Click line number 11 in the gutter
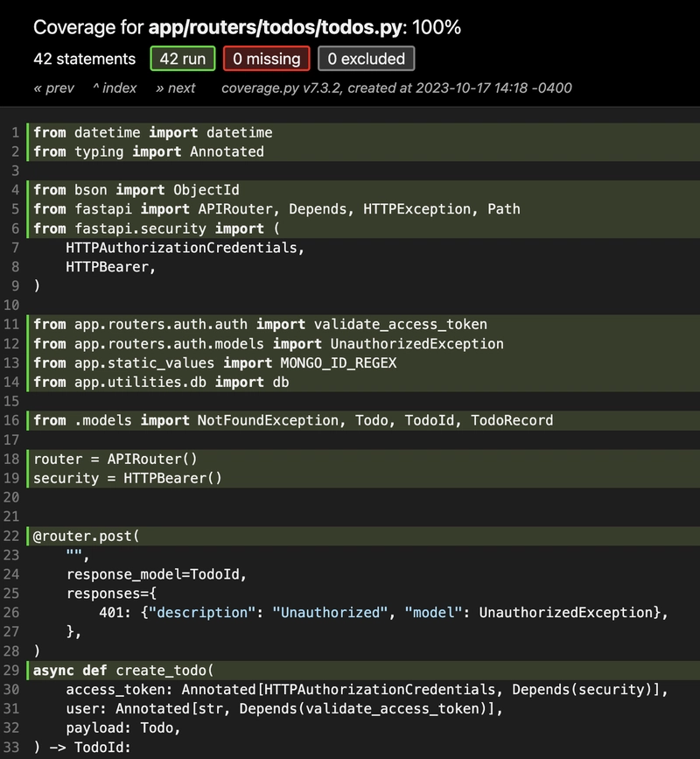This screenshot has height=759, width=700. (x=11, y=324)
